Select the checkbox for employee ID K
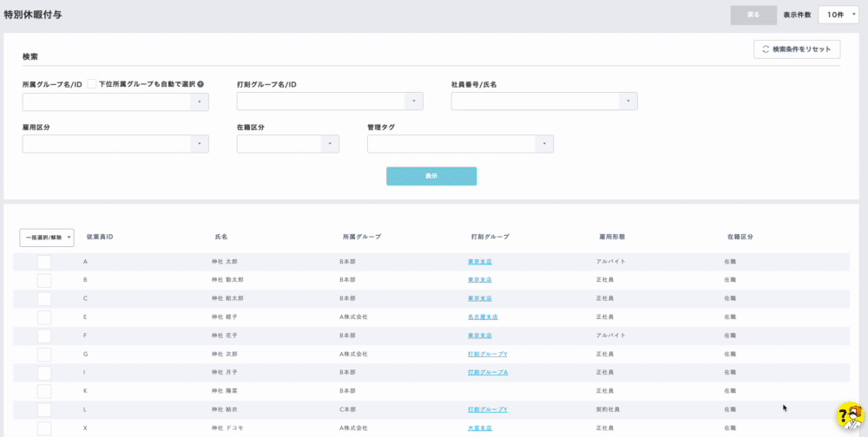Screen dimensions: 868x437 (x=44, y=392)
